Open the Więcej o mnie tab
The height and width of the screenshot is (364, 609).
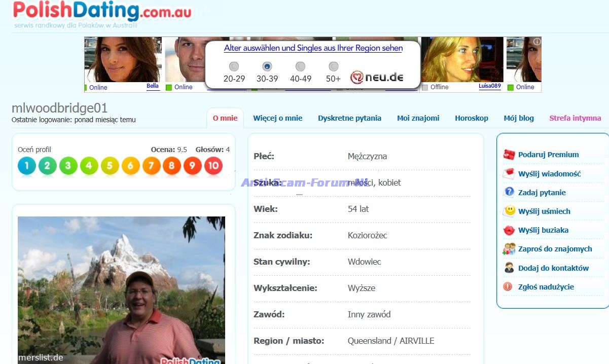[277, 118]
